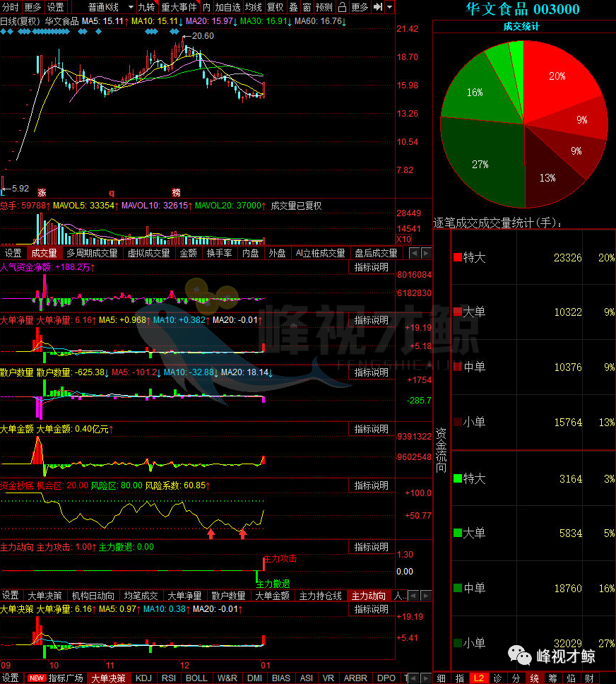The image size is (616, 684).
Task: Open 指标说明 for 大单净量 panel
Action: click(372, 320)
